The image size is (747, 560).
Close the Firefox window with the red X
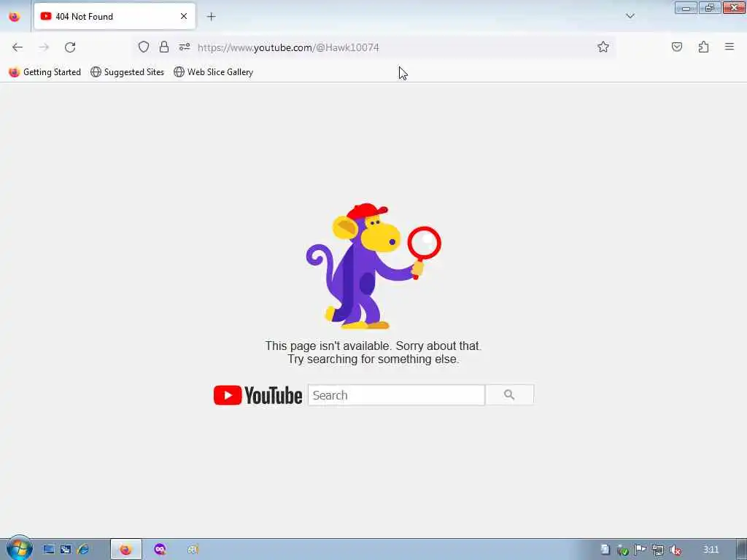point(734,7)
